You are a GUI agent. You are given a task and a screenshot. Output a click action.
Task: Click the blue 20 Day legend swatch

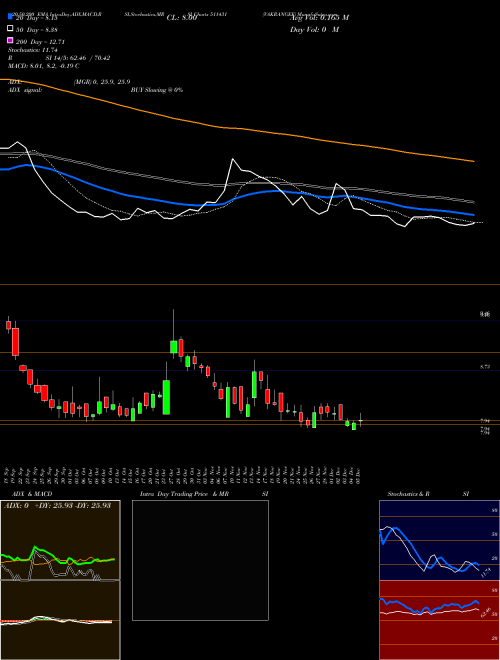10,17
